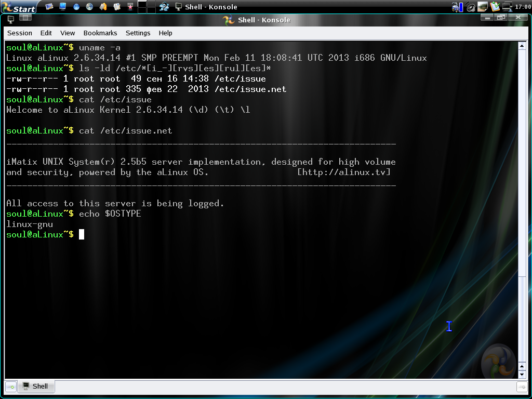Open the Help menu
The image size is (532, 399).
coord(165,33)
